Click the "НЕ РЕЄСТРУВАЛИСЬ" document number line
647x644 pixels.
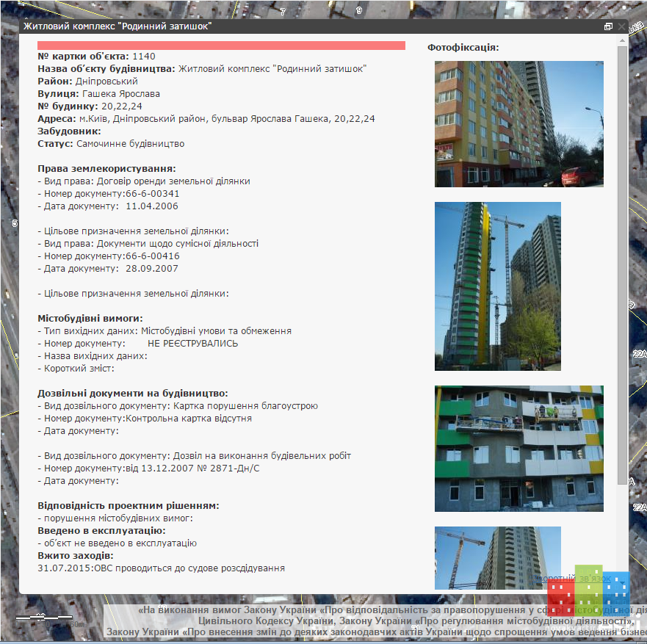[x=138, y=343]
